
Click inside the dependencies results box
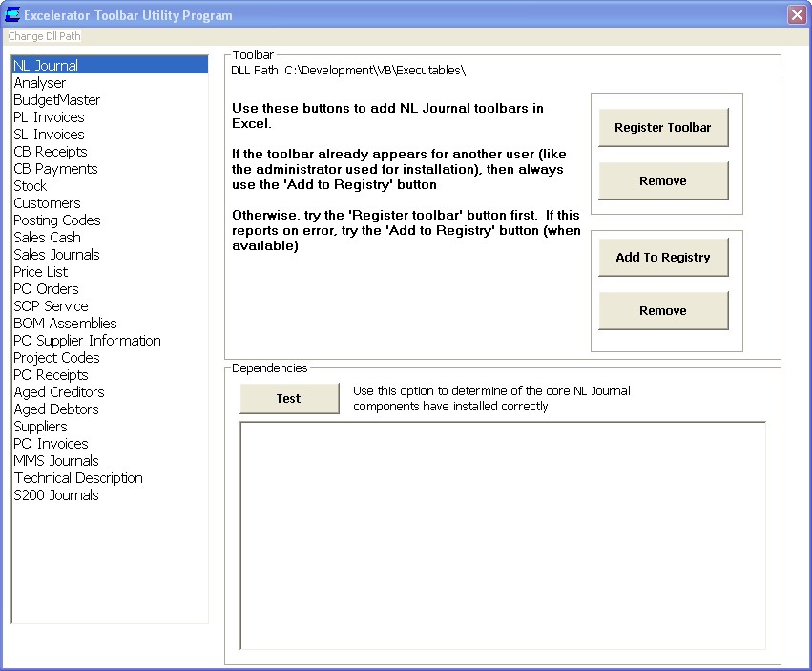[x=503, y=535]
